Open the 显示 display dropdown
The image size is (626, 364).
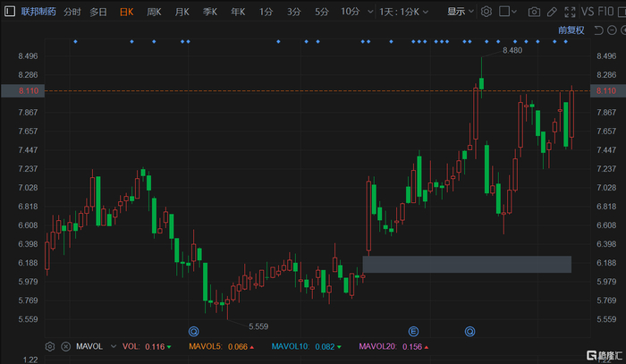(x=460, y=12)
